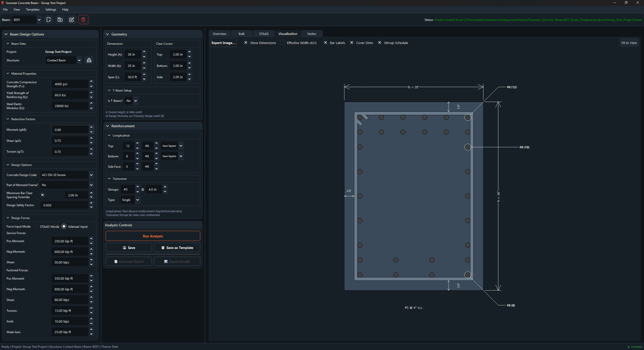644x350 pixels.
Task: Collapse the Reduction Factors section
Action: [x=8, y=119]
